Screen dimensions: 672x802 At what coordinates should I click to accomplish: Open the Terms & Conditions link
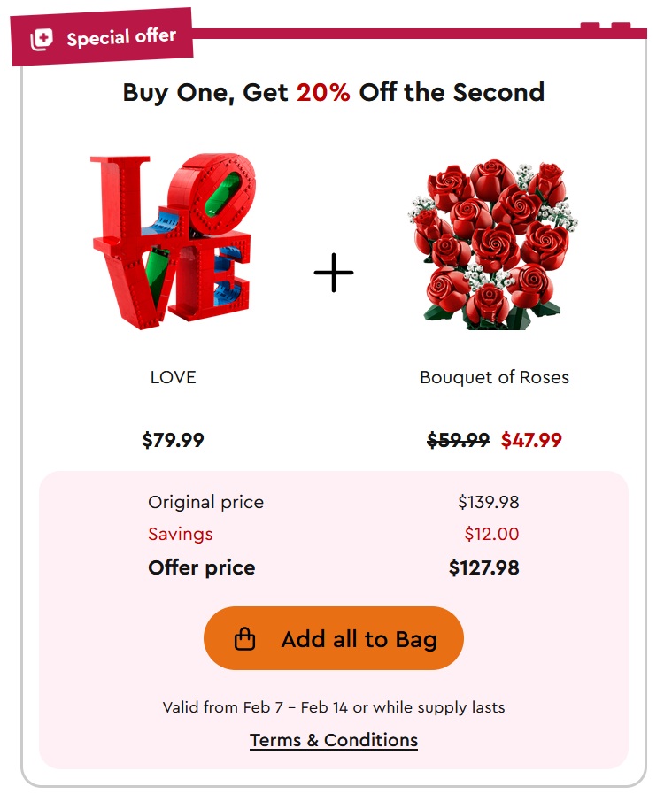click(334, 740)
